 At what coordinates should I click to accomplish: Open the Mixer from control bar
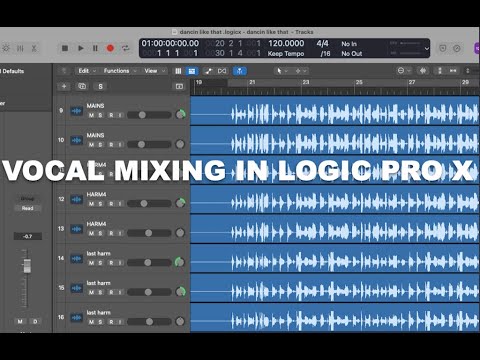tap(20, 48)
